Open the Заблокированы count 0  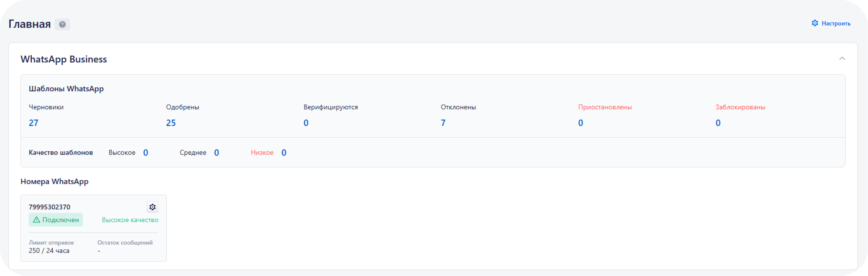click(718, 123)
